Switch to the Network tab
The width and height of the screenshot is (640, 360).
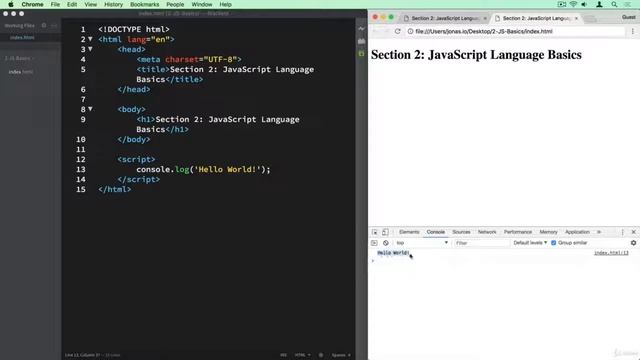pyautogui.click(x=487, y=232)
